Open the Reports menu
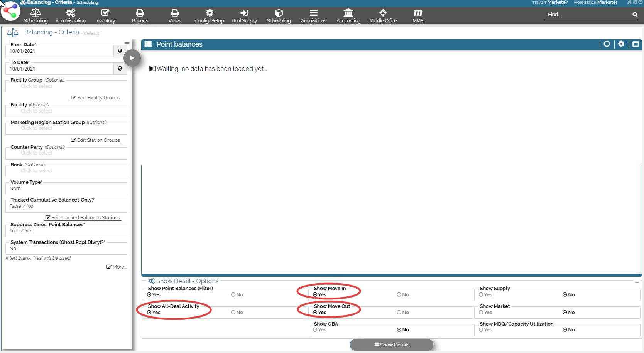This screenshot has width=644, height=353. pos(140,16)
